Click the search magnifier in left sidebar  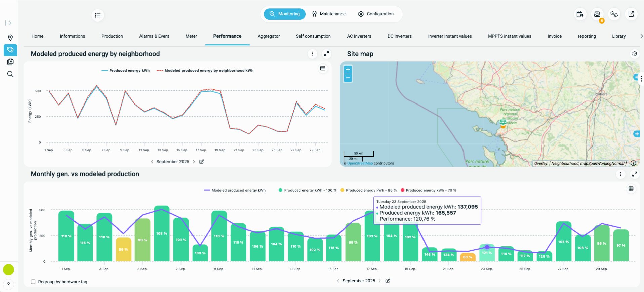10,74
